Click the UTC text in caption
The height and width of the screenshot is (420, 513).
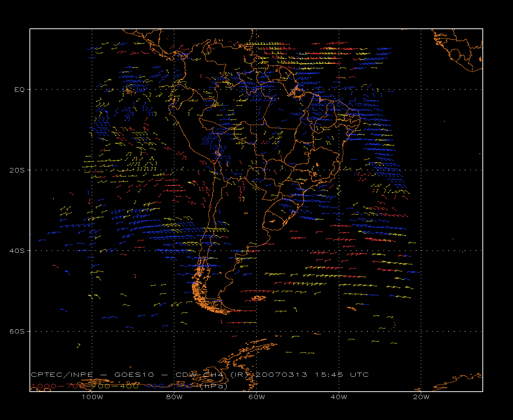click(359, 374)
